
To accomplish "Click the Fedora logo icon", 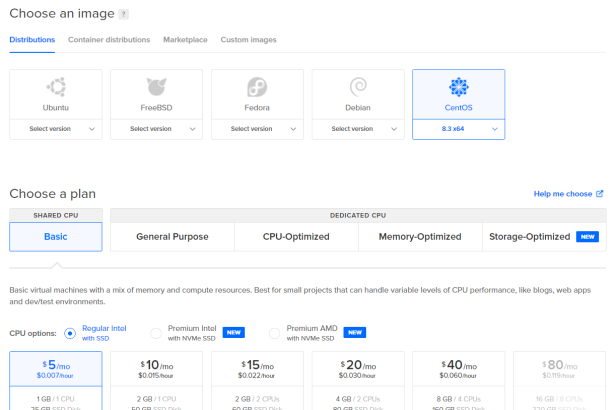I will (257, 87).
